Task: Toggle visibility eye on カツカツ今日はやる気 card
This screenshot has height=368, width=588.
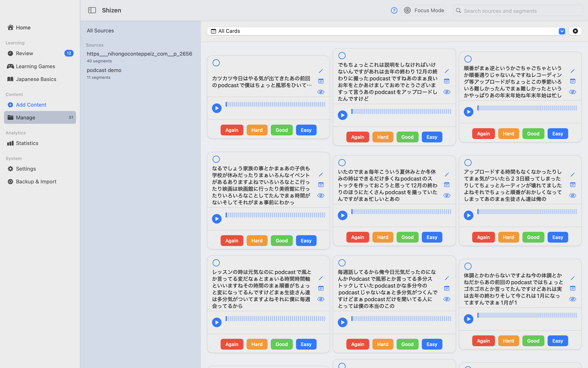Action: [321, 92]
